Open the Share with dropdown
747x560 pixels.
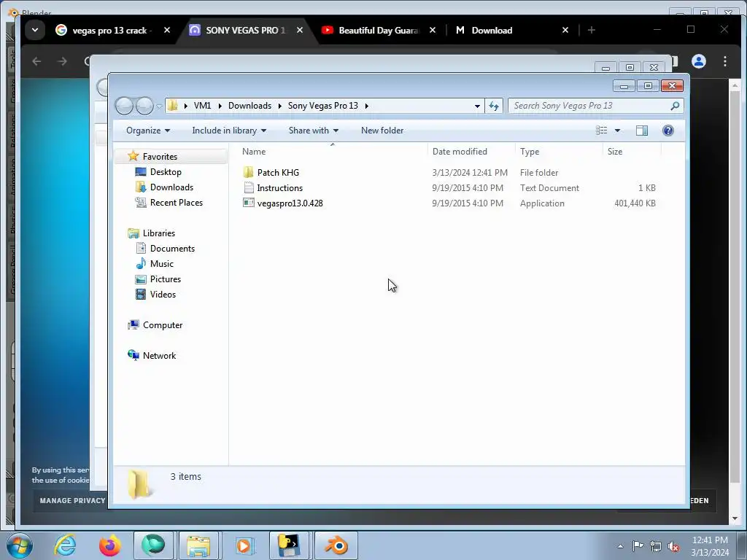(314, 131)
